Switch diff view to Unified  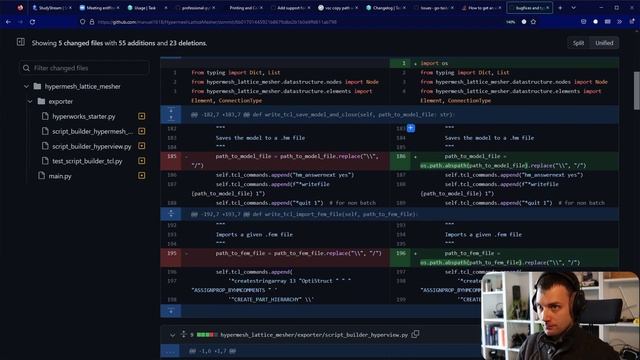604,43
